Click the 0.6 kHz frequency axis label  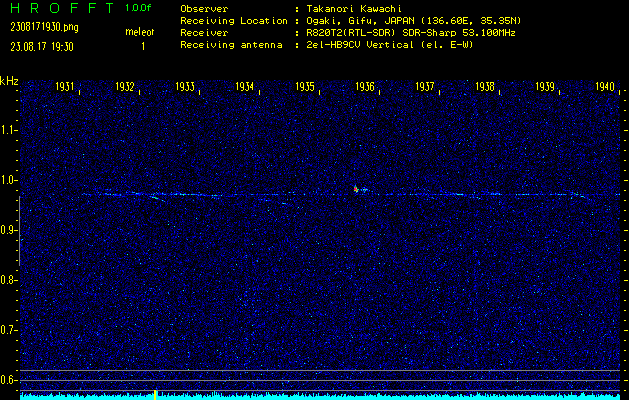pos(9,380)
